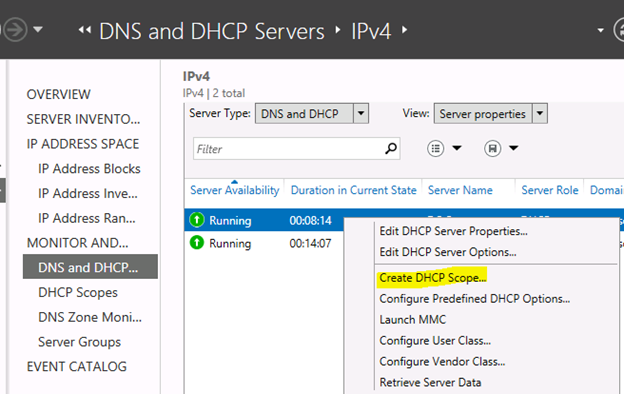This screenshot has width=624, height=394.
Task: Select Retrieve Server Data menu item
Action: click(x=430, y=382)
